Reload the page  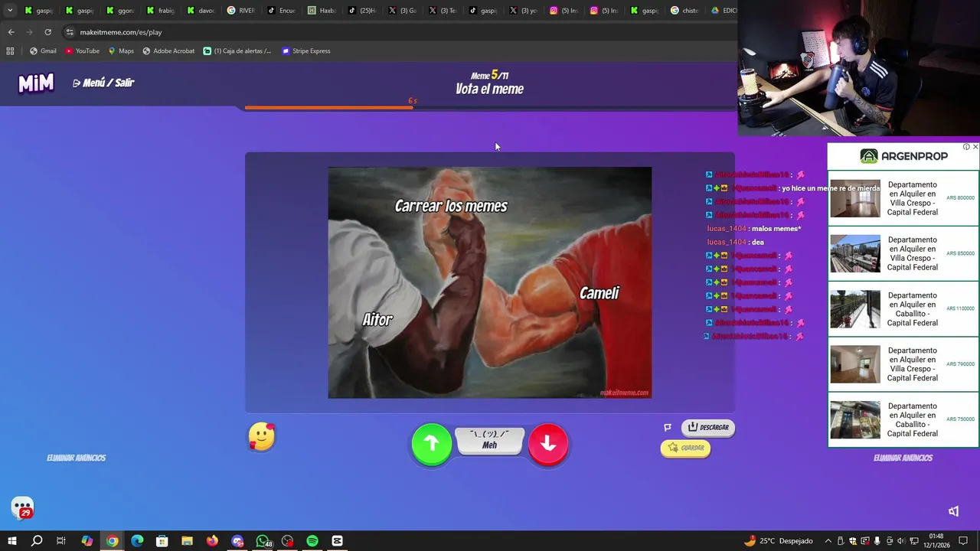click(x=47, y=32)
